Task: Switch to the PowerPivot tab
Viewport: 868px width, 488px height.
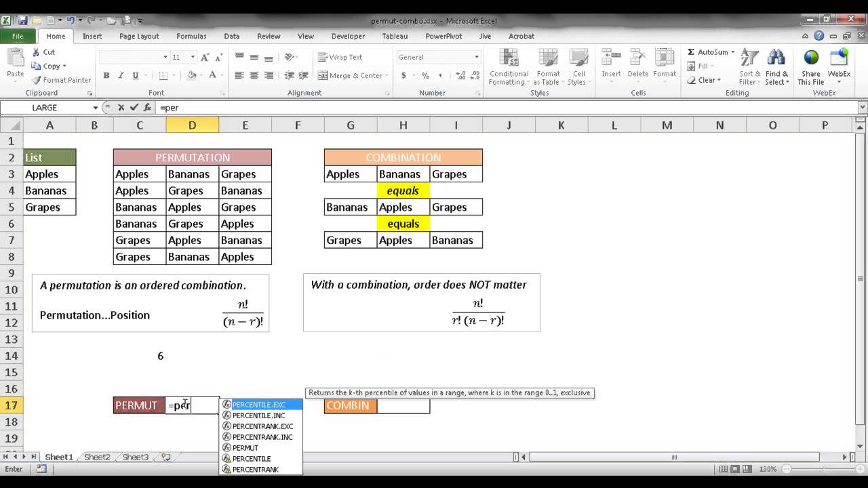Action: tap(443, 37)
